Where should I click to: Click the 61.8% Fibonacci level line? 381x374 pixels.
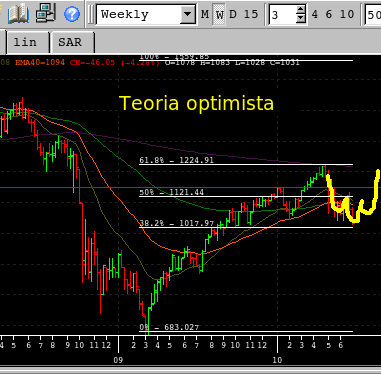click(x=246, y=165)
